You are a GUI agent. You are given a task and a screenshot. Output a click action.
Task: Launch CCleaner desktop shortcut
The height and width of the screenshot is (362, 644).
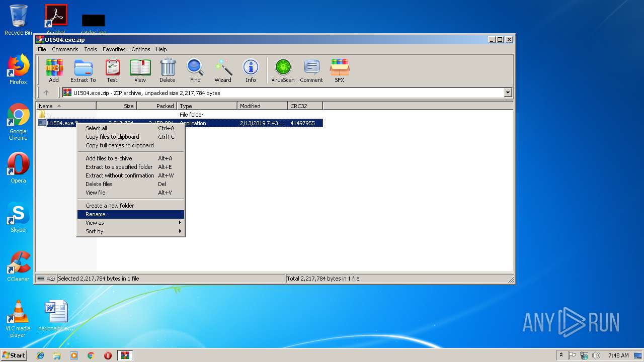[18, 266]
